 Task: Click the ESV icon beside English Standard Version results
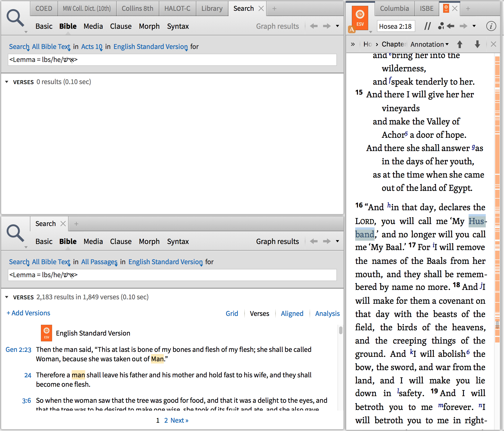[x=46, y=333]
